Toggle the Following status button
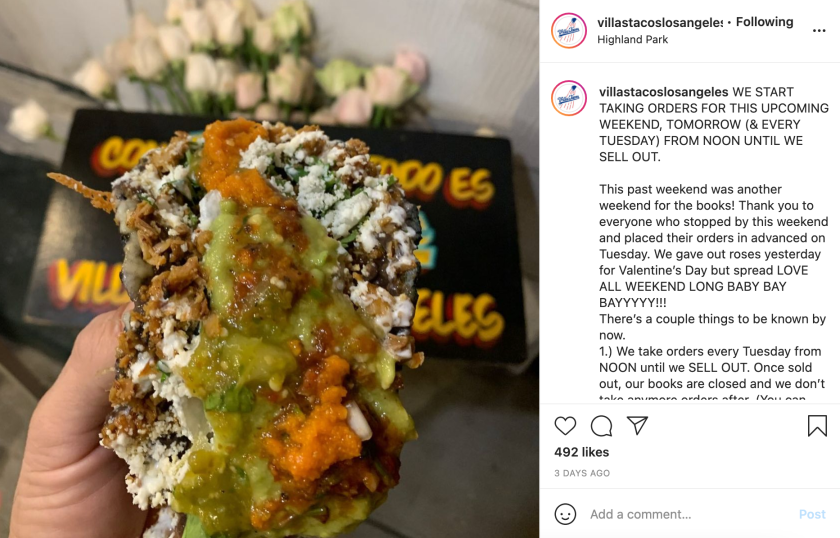840x538 pixels. (x=764, y=22)
